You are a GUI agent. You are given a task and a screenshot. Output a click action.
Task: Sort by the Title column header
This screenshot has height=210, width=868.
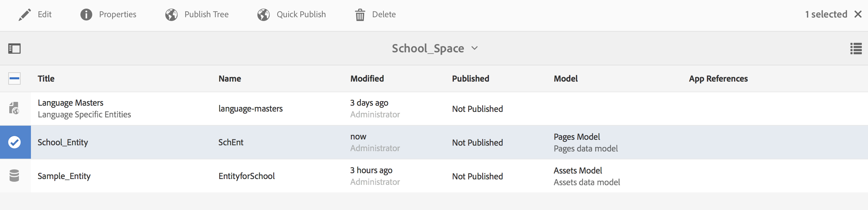point(46,78)
